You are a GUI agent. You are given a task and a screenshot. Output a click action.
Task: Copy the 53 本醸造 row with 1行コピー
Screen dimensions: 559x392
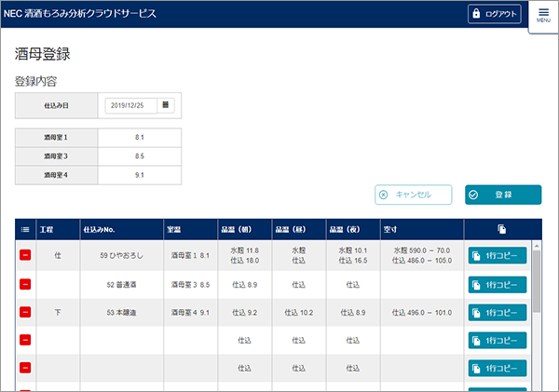pos(498,313)
